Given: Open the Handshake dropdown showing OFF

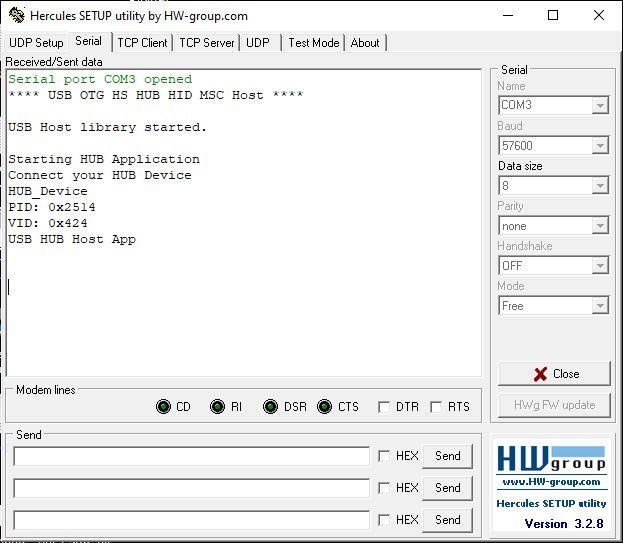Looking at the screenshot, I should coord(600,266).
